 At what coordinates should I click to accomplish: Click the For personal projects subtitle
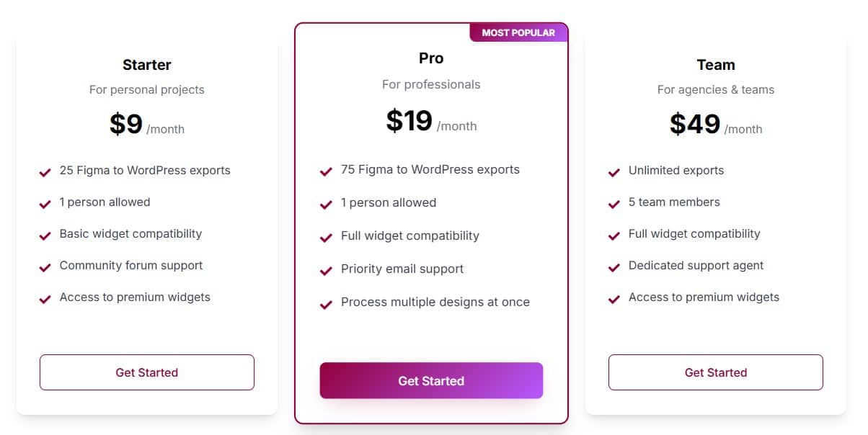(x=146, y=89)
